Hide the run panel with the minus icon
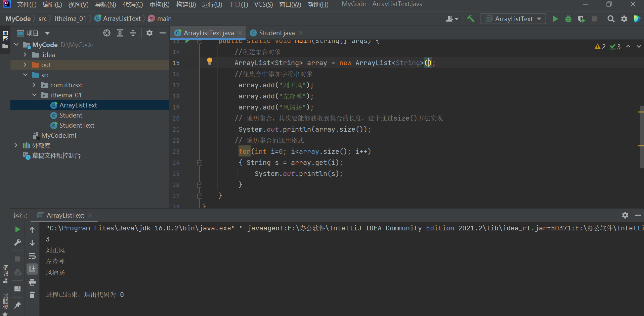The width and height of the screenshot is (644, 316). 638,215
